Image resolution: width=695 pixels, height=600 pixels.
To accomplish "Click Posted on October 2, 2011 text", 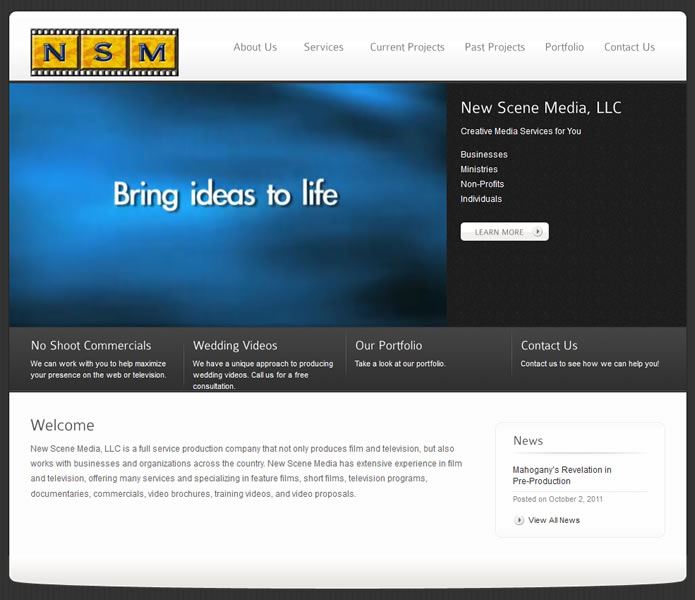I will (x=558, y=499).
